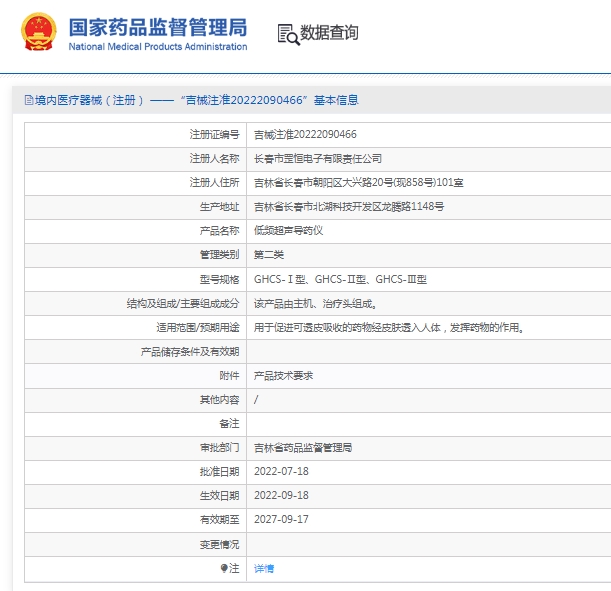Image resolution: width=611 pixels, height=591 pixels.
Task: Click the 生产地址 label
Action: [219, 206]
